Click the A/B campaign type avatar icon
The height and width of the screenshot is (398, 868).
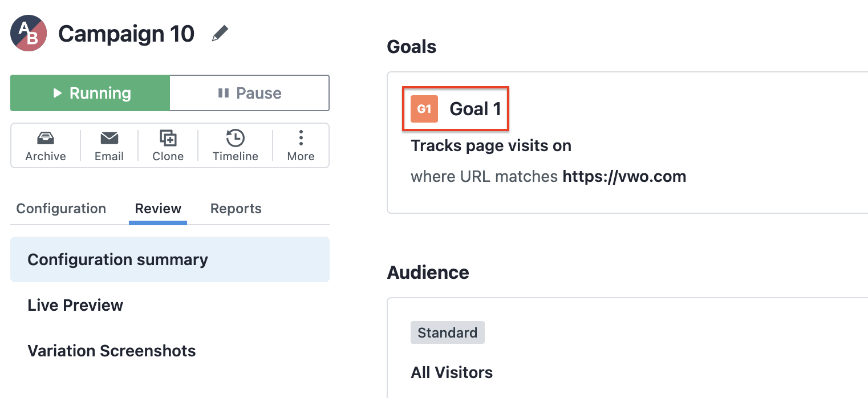29,34
